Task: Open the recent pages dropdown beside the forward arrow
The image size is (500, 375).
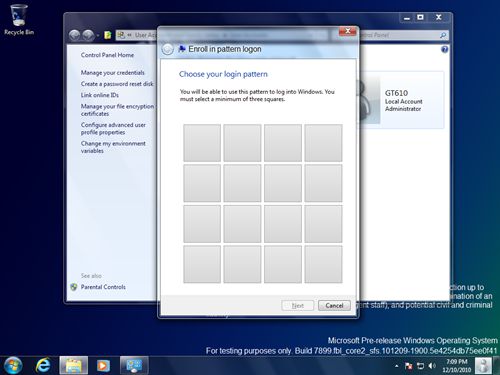Action: point(98,35)
